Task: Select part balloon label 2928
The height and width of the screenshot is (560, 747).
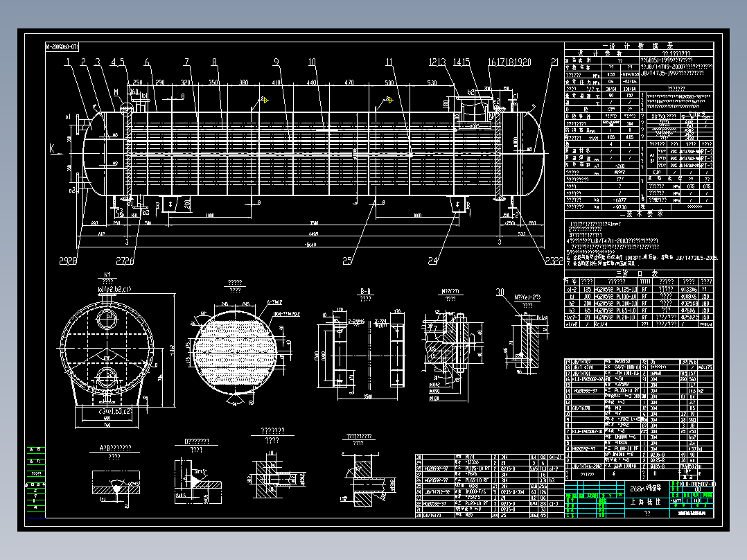Action: click(68, 261)
